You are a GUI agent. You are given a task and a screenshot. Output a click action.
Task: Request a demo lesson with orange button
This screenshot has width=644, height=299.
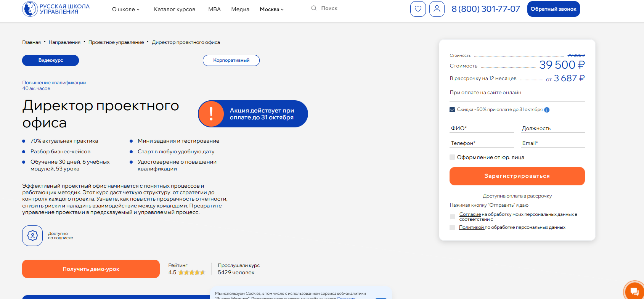pyautogui.click(x=91, y=269)
